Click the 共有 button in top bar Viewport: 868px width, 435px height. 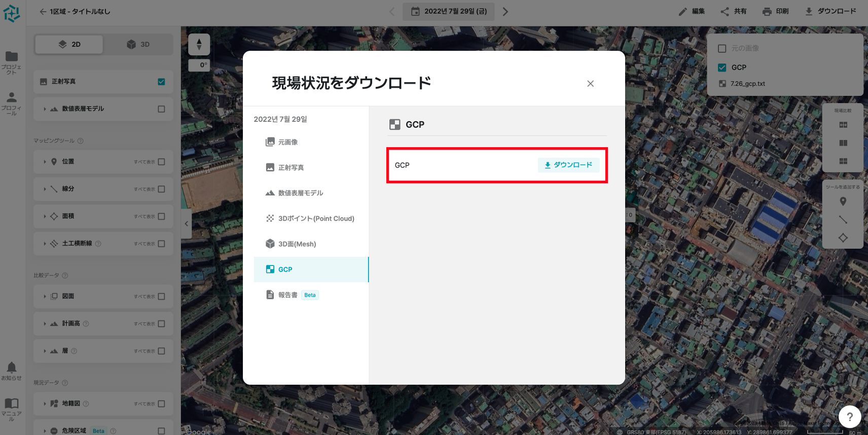coord(734,12)
